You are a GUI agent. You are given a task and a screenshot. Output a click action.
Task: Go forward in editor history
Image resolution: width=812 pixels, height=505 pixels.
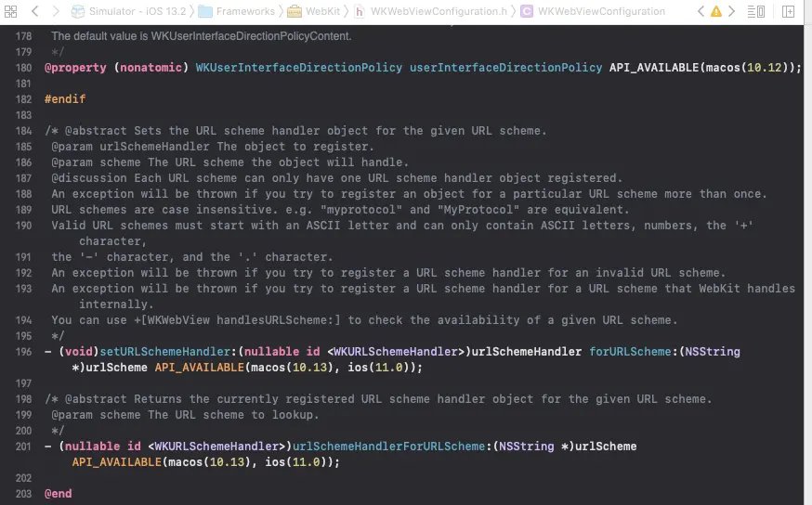[x=56, y=11]
